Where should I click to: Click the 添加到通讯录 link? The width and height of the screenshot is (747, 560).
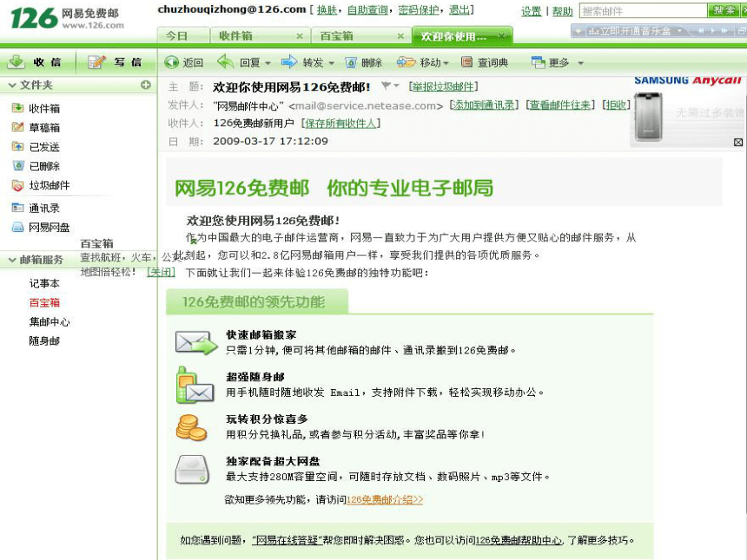484,105
